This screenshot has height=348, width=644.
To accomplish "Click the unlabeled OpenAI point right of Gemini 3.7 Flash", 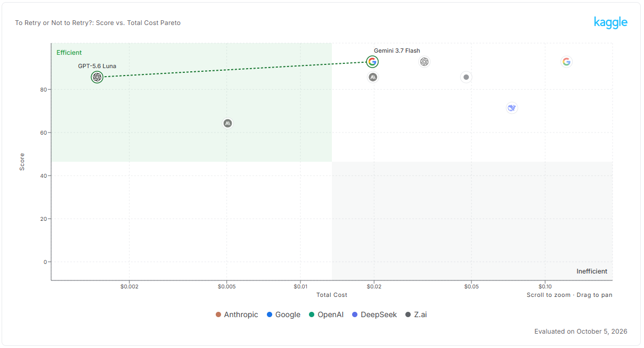I will (424, 62).
